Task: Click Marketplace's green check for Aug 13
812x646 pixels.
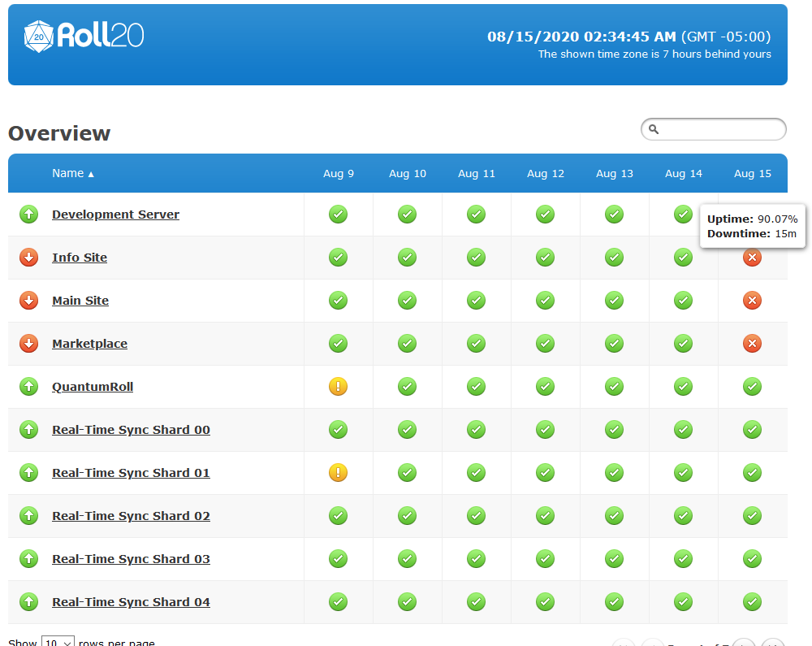Action: pyautogui.click(x=614, y=343)
